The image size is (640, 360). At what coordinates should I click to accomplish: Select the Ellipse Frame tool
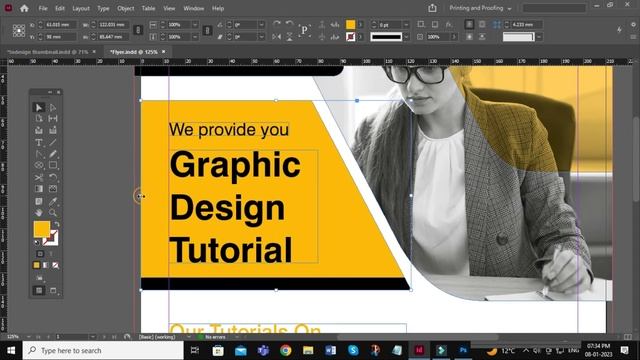(39, 165)
